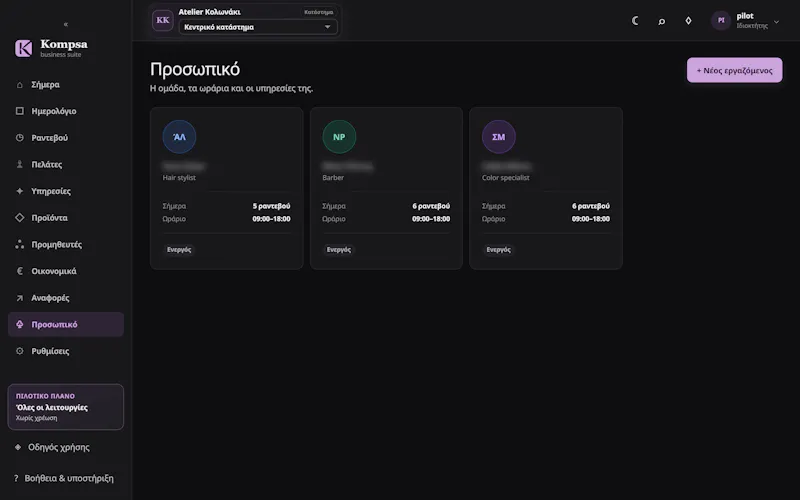Click 09:00–18:00 hours on Hair stylist card
This screenshot has width=800, height=500.
point(271,219)
